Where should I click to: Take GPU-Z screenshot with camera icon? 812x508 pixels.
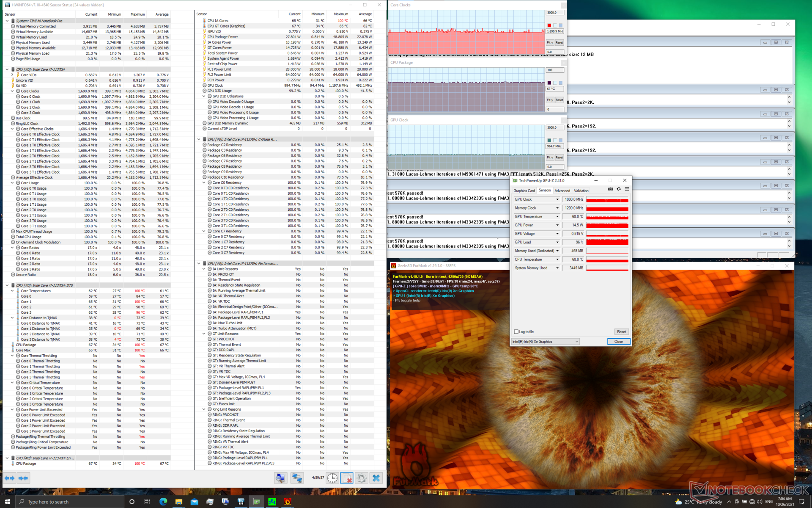610,189
